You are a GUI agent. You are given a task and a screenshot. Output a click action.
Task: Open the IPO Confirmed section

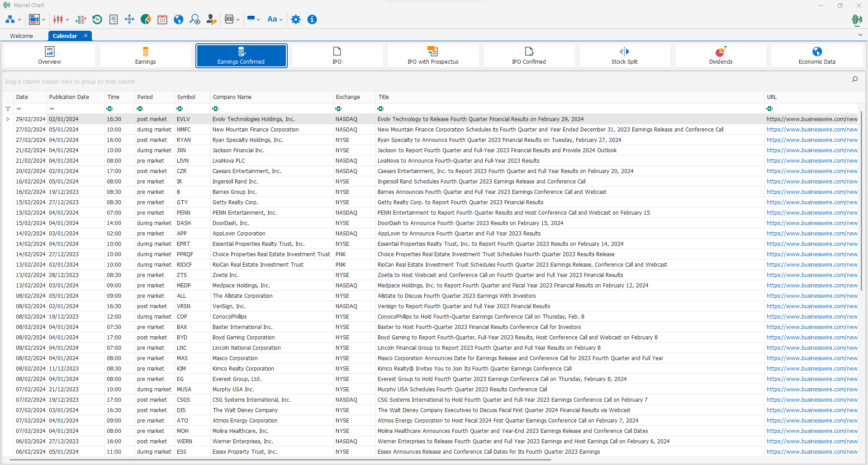529,56
